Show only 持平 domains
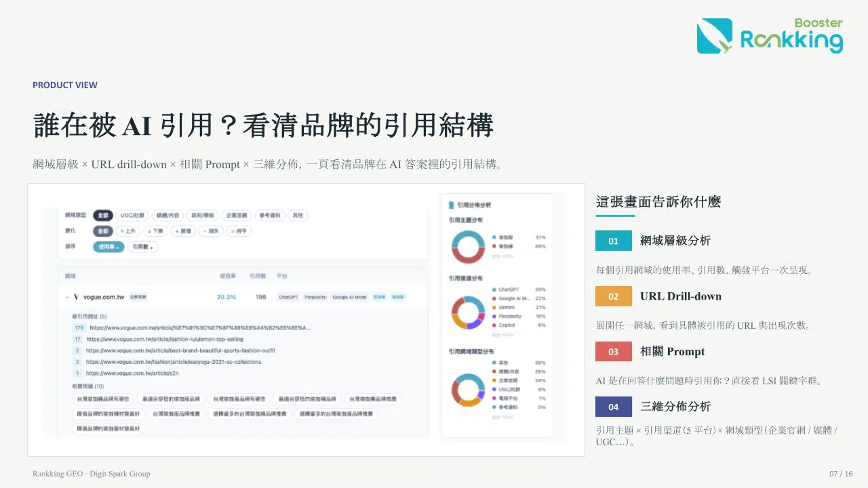 239,231
